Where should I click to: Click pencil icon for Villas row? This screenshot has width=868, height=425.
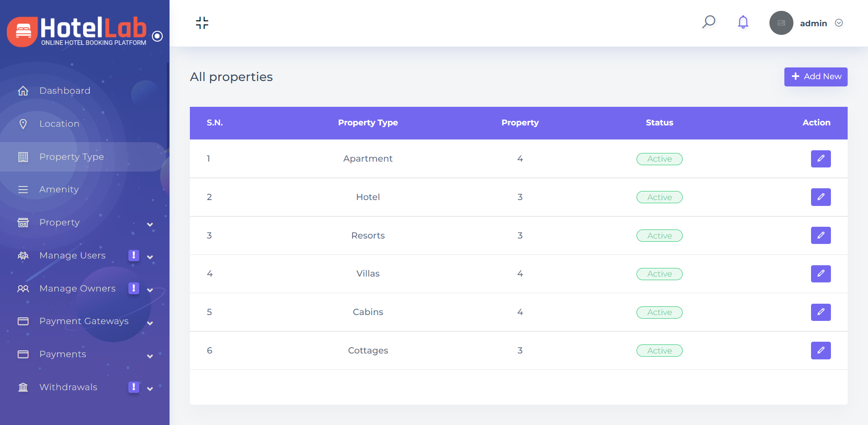tap(821, 274)
